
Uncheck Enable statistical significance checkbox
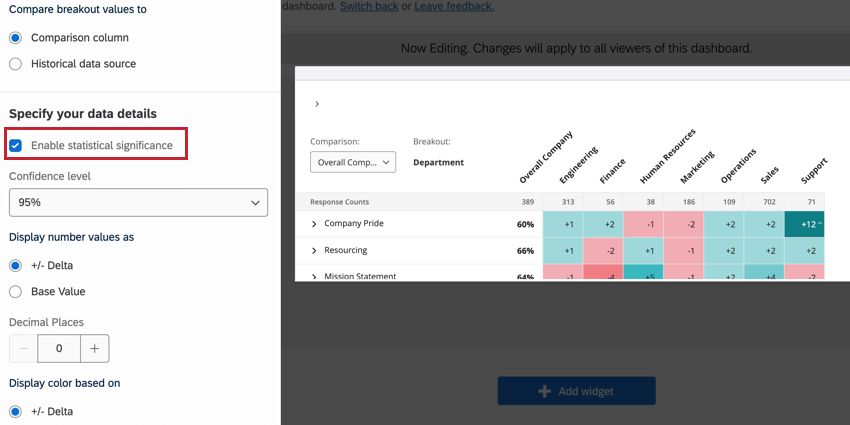(x=16, y=146)
